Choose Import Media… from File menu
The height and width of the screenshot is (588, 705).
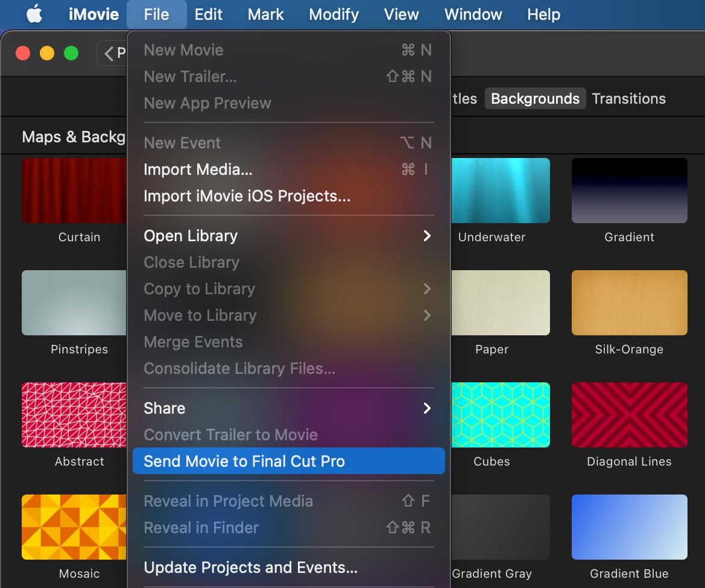pyautogui.click(x=289, y=169)
